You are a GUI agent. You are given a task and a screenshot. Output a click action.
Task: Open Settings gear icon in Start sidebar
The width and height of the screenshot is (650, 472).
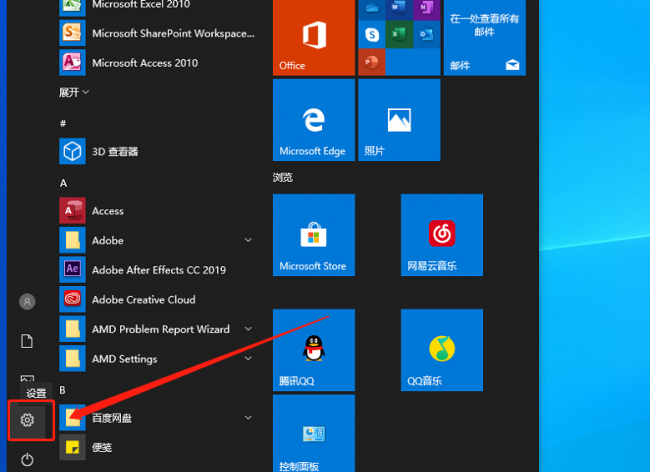point(27,420)
